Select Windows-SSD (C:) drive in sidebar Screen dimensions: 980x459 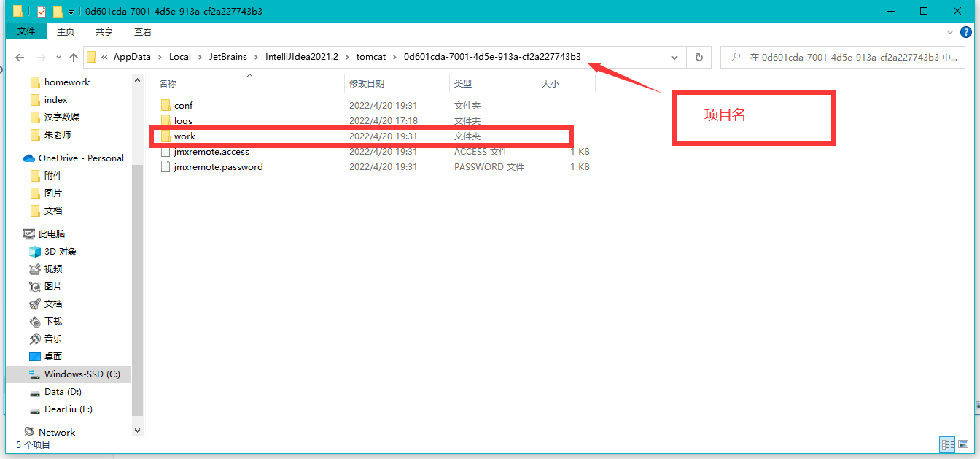82,374
